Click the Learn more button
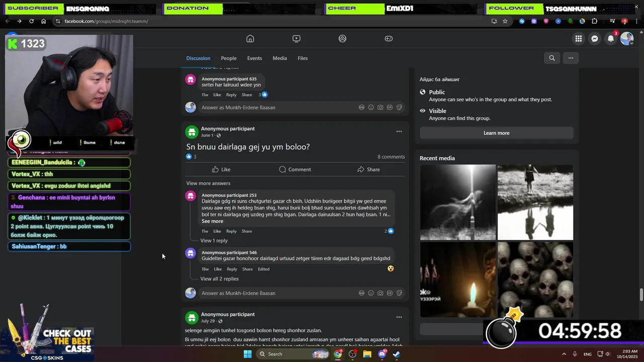This screenshot has width=644, height=362. 497,133
